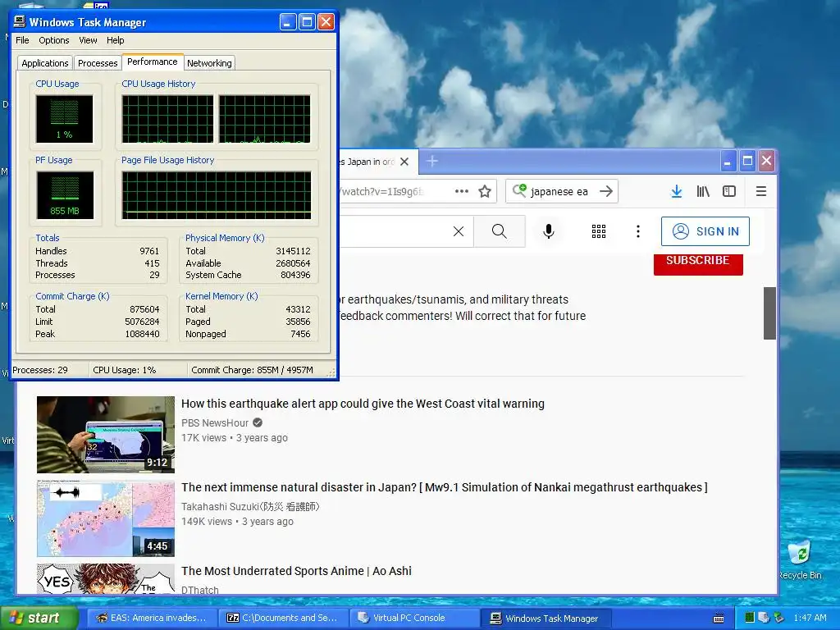Select the Performance tab
This screenshot has height=630, width=840.
(152, 62)
